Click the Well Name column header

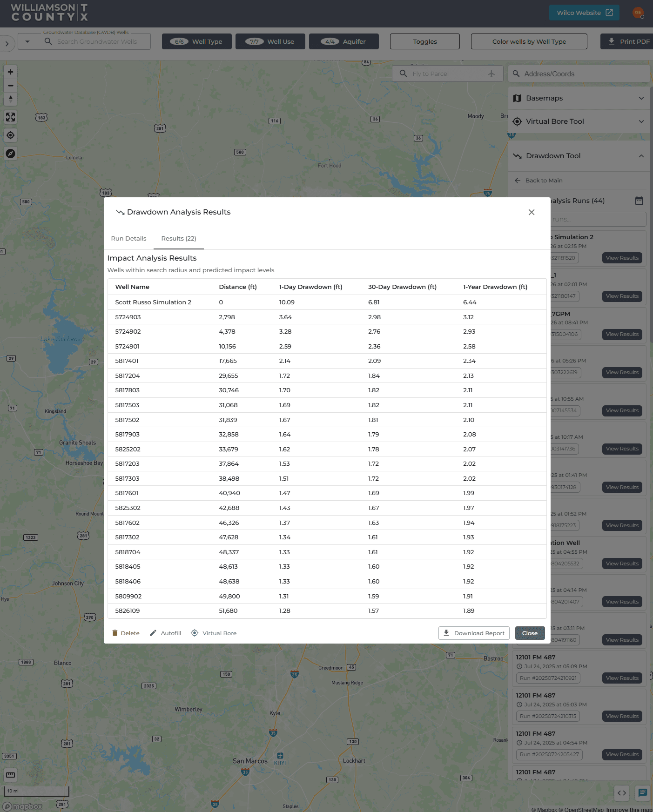click(x=132, y=287)
